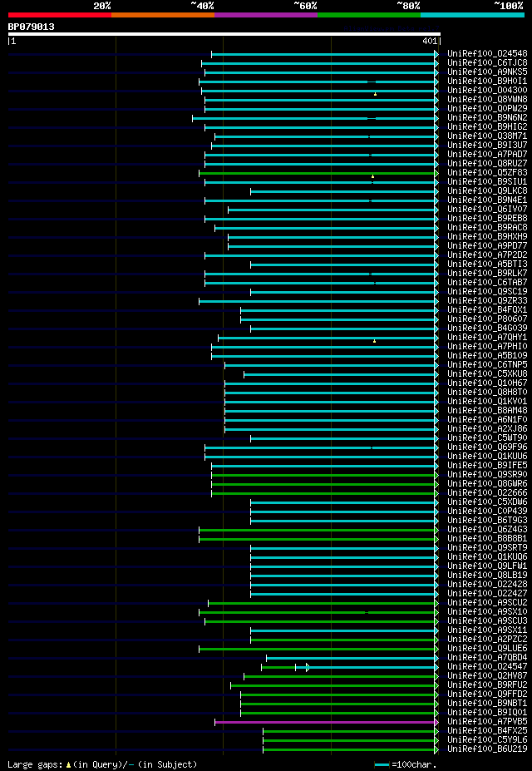Click the UniRef100_B9I3U7 label

click(487, 146)
